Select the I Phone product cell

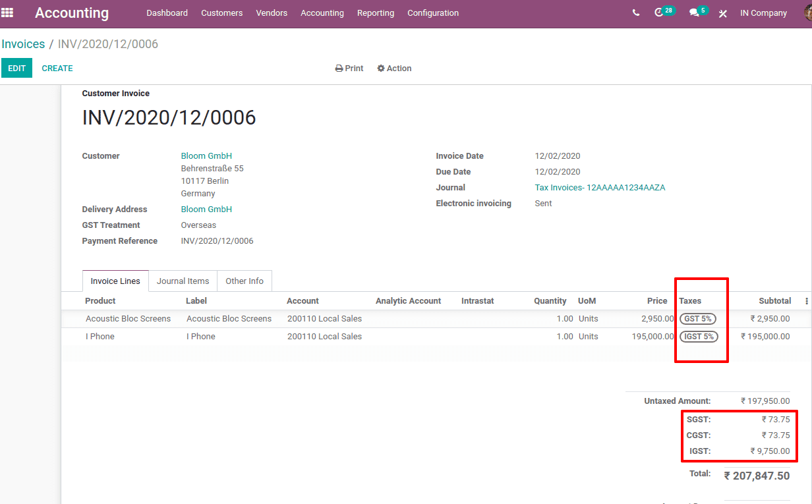(100, 337)
